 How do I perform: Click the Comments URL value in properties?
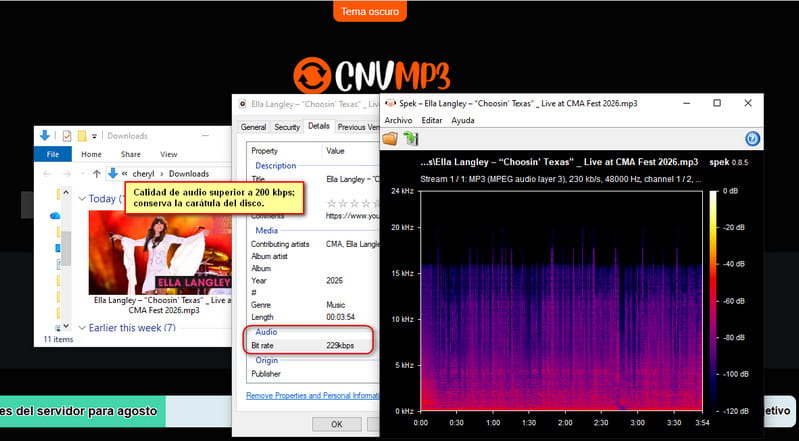(x=353, y=216)
